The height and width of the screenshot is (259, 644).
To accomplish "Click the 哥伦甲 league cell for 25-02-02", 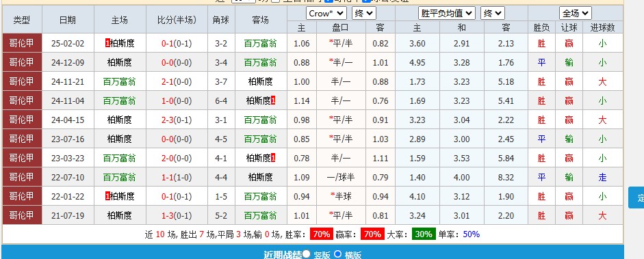I will pyautogui.click(x=22, y=44).
